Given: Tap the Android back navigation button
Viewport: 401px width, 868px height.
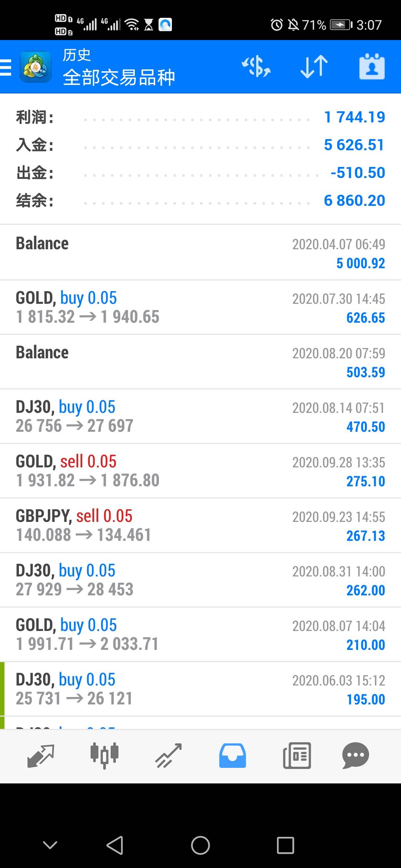Looking at the screenshot, I should 115,845.
